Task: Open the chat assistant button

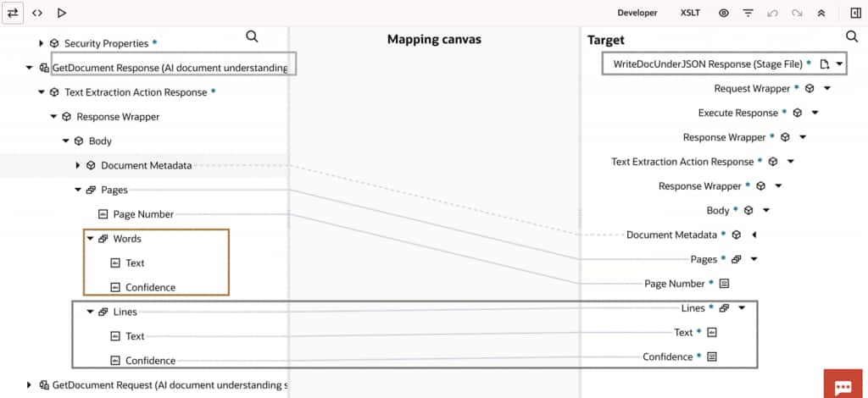Action: click(843, 385)
